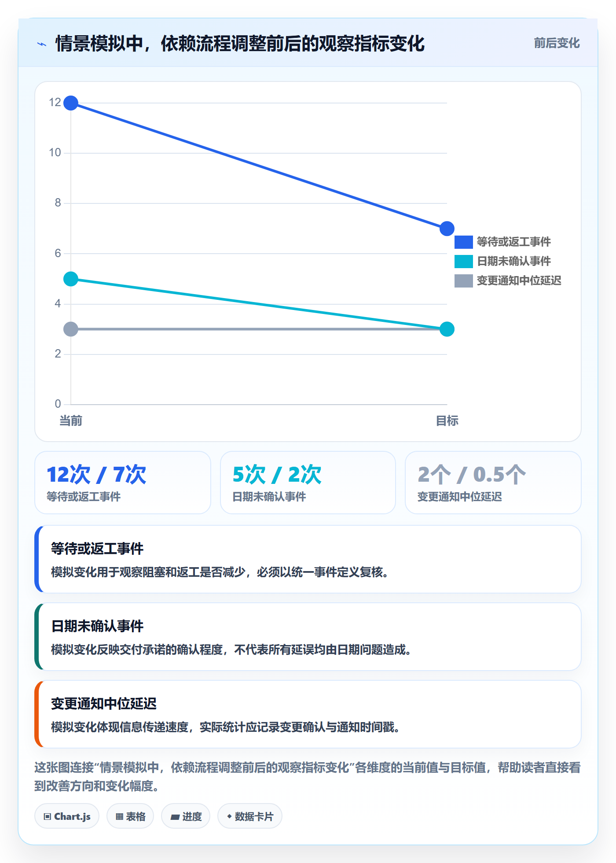Click the 进度 tag chip
This screenshot has width=616, height=863.
(x=186, y=816)
